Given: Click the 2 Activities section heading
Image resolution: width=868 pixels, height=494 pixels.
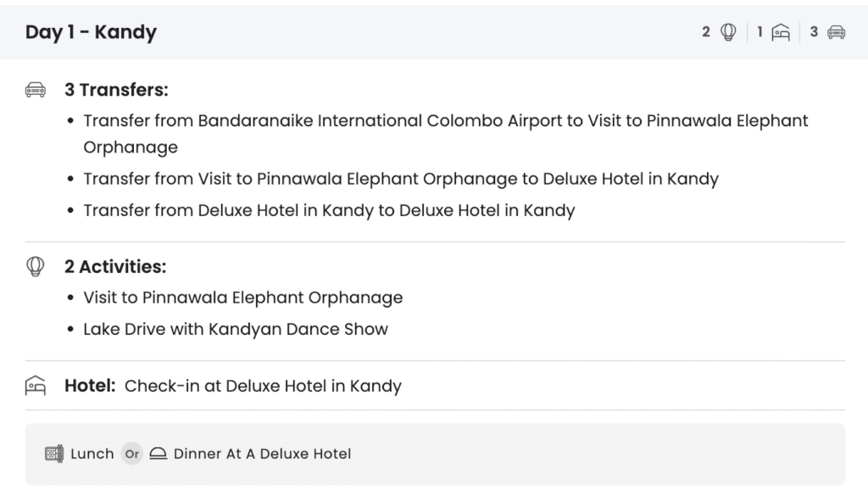Looking at the screenshot, I should click(x=115, y=267).
